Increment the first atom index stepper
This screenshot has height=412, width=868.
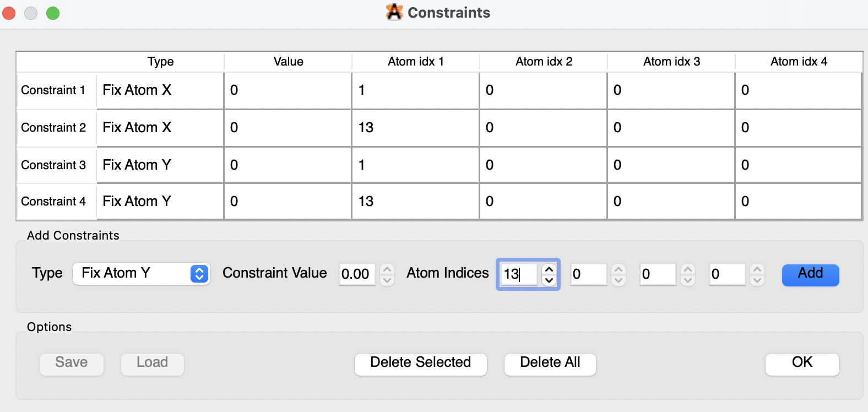click(x=549, y=269)
